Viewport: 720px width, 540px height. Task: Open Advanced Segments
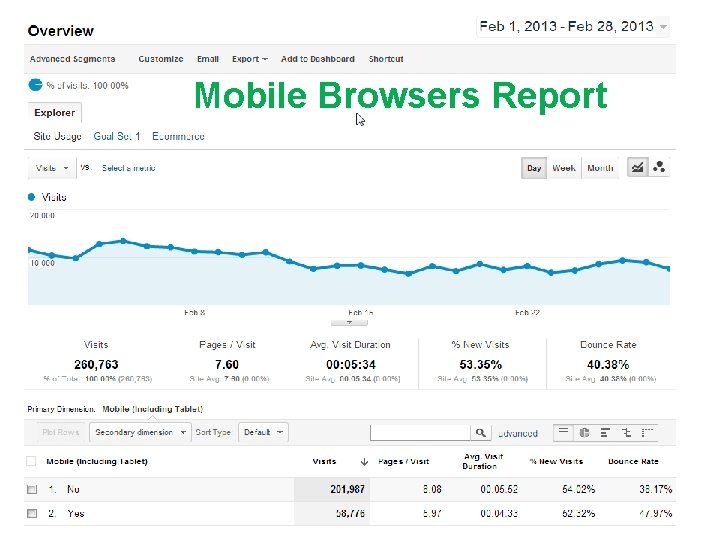point(72,59)
